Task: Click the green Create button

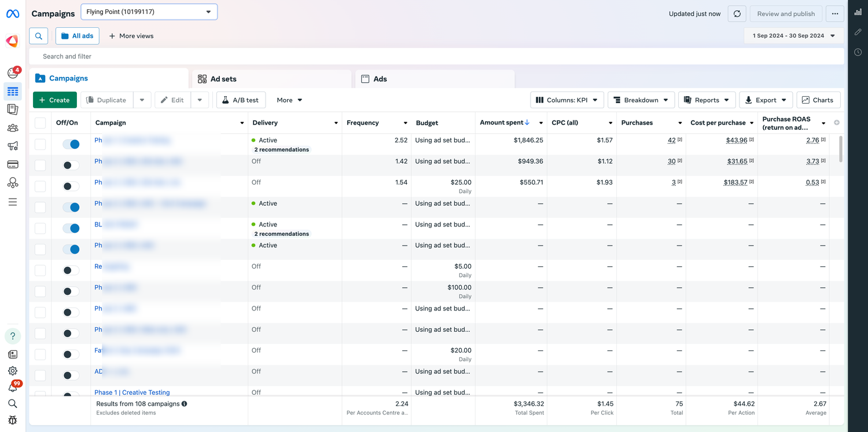Action: tap(55, 100)
